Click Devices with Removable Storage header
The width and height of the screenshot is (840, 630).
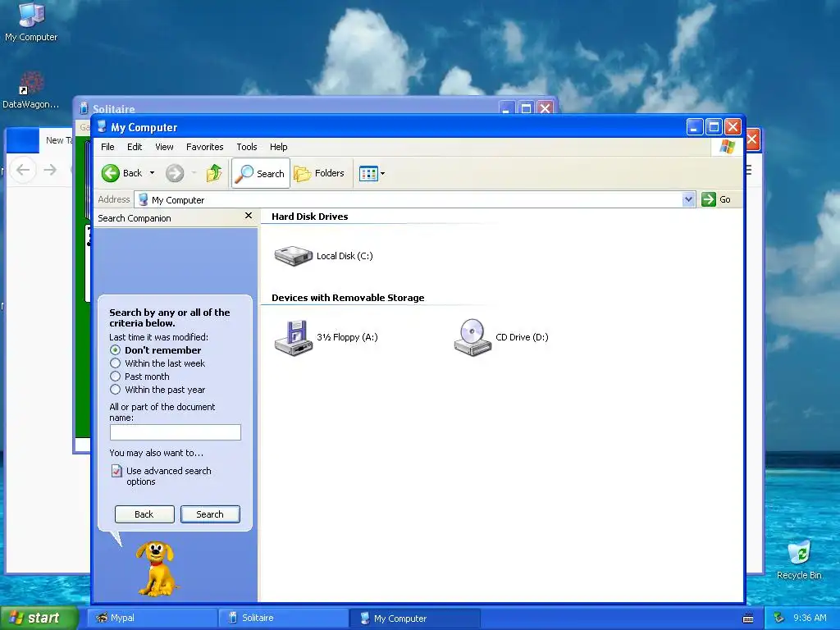348,298
